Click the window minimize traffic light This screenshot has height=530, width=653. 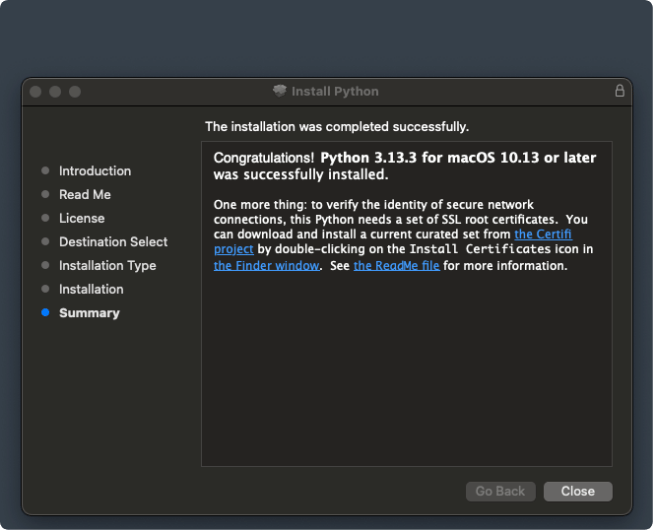[55, 92]
